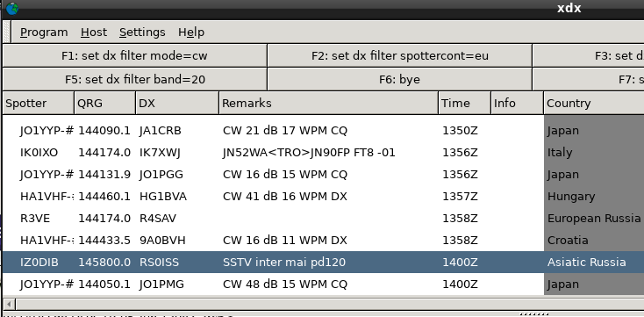Screen dimensions: 644x317
Task: Select DX callsign RS0ISS
Action: coord(160,263)
